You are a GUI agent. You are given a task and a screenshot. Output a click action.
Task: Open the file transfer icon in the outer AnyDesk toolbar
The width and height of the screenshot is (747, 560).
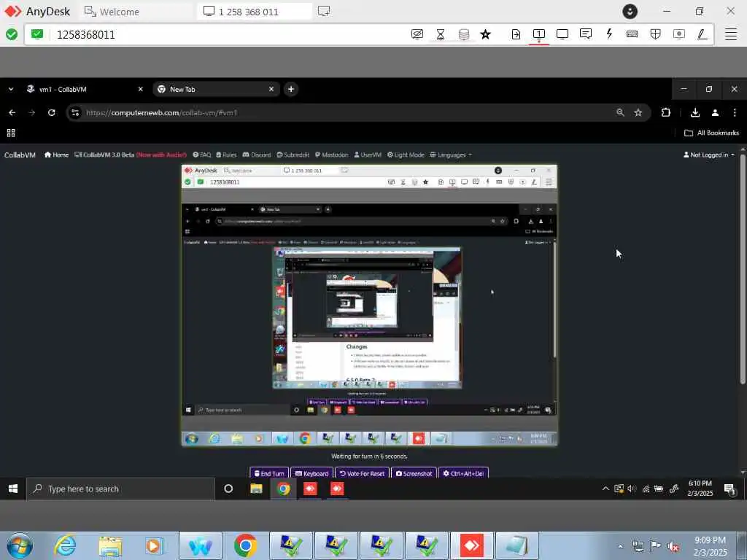516,34
